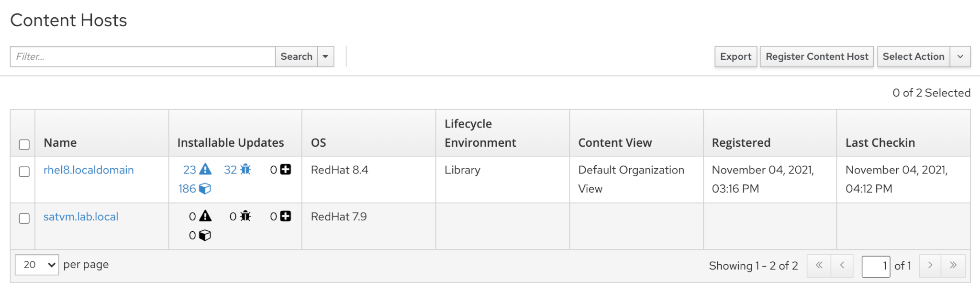Click enhancement plus icon for satvm.lab.local

[286, 216]
